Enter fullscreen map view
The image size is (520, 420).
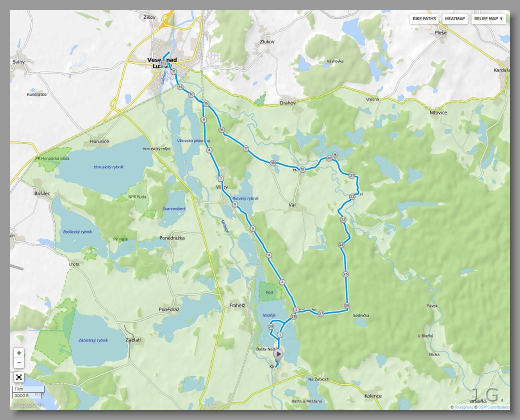19,377
